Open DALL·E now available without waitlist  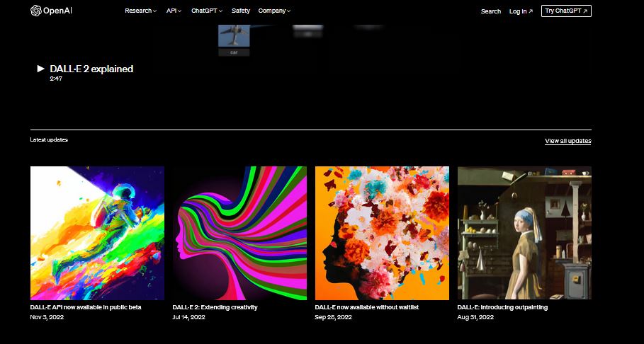coord(367,307)
